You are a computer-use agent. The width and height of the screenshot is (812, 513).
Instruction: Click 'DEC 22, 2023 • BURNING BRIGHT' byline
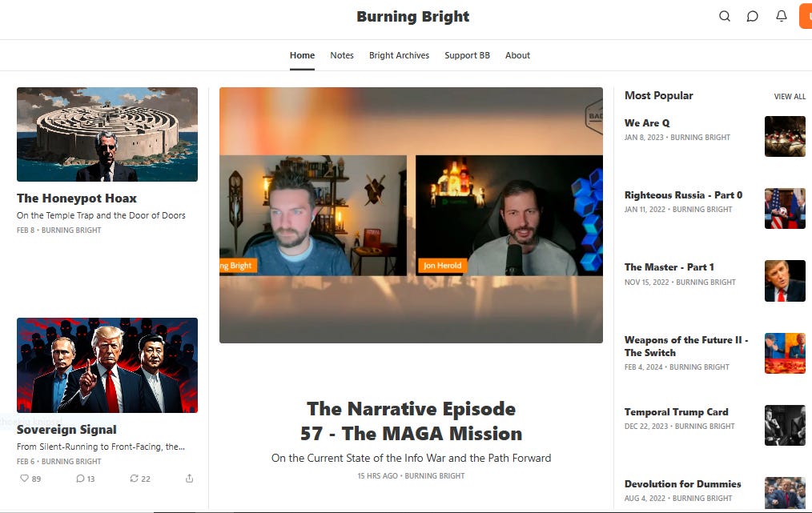[679, 426]
